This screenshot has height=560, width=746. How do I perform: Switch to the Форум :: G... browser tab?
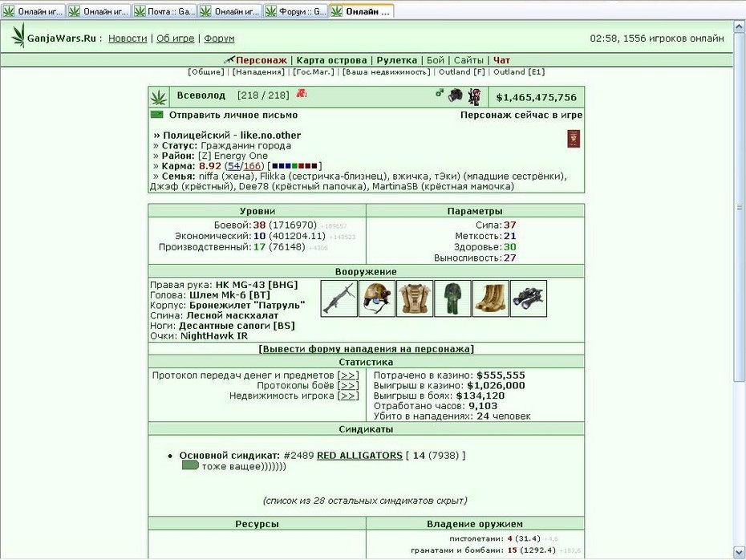coord(295,11)
